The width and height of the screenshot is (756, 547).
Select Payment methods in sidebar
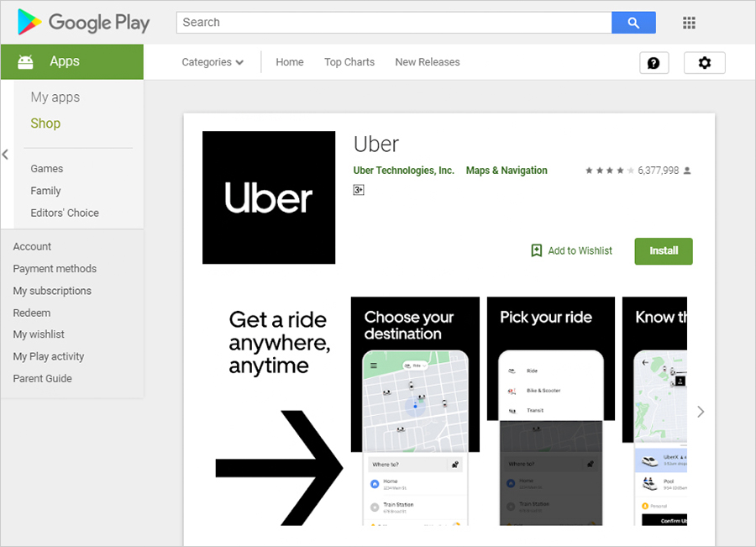(x=55, y=269)
